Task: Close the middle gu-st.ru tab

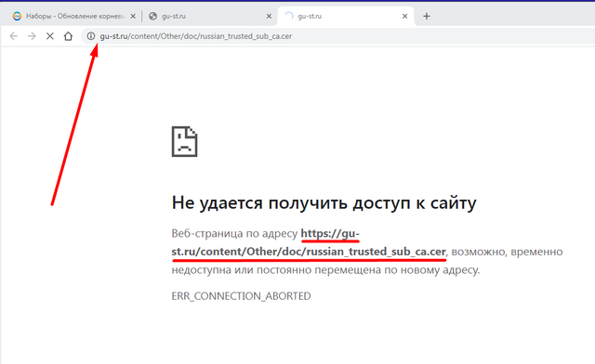Action: point(269,17)
